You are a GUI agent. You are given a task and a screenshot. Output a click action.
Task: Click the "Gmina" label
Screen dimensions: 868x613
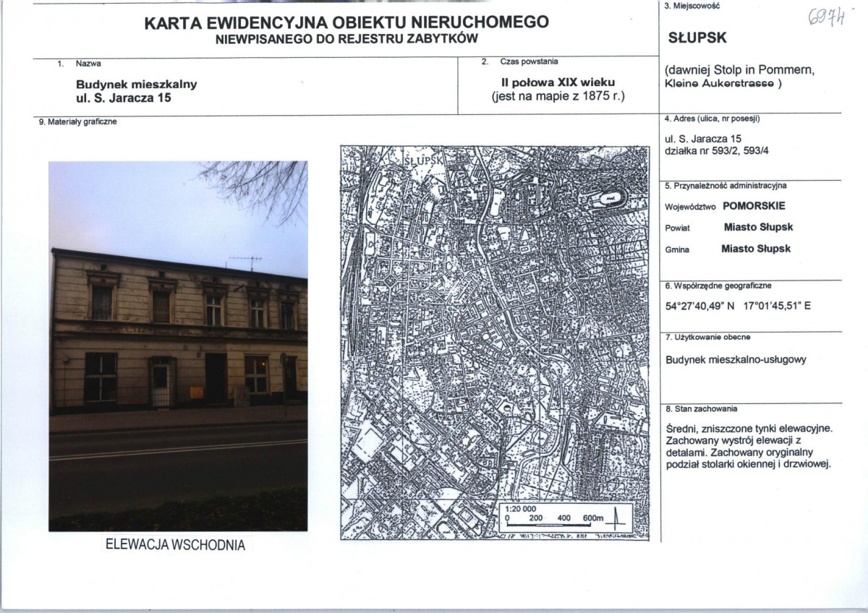[676, 249]
